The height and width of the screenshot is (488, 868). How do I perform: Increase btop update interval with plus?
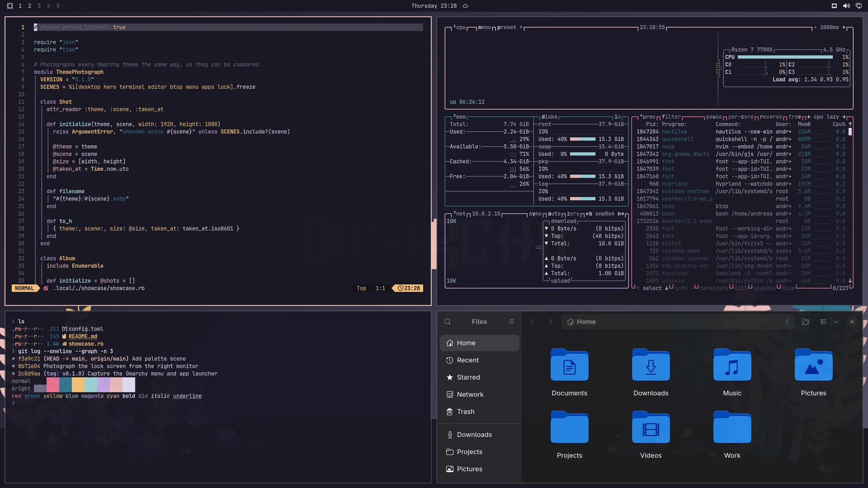pos(844,28)
